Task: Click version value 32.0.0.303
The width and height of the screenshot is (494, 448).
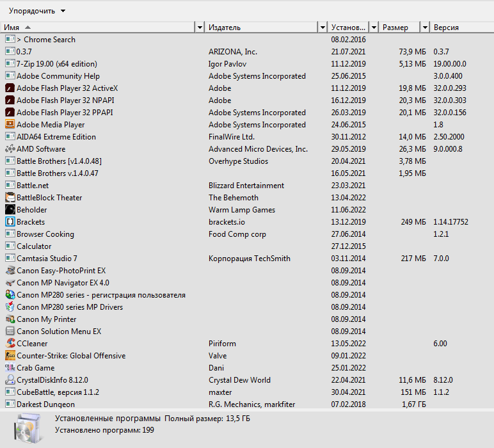Action: tap(450, 100)
